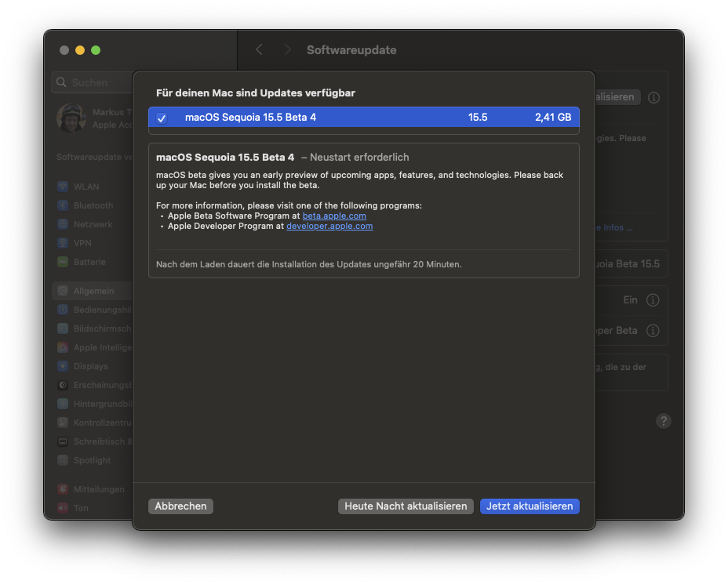Click into the Suchen search field

click(x=93, y=82)
